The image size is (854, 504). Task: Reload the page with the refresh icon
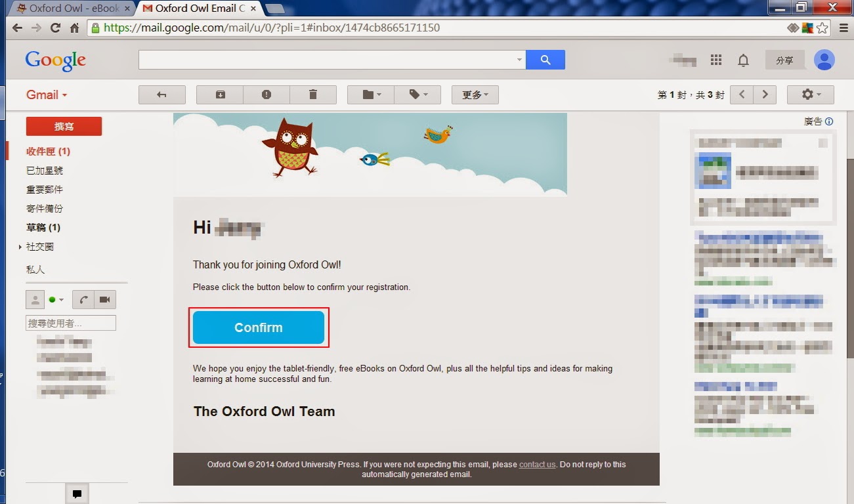(x=55, y=28)
